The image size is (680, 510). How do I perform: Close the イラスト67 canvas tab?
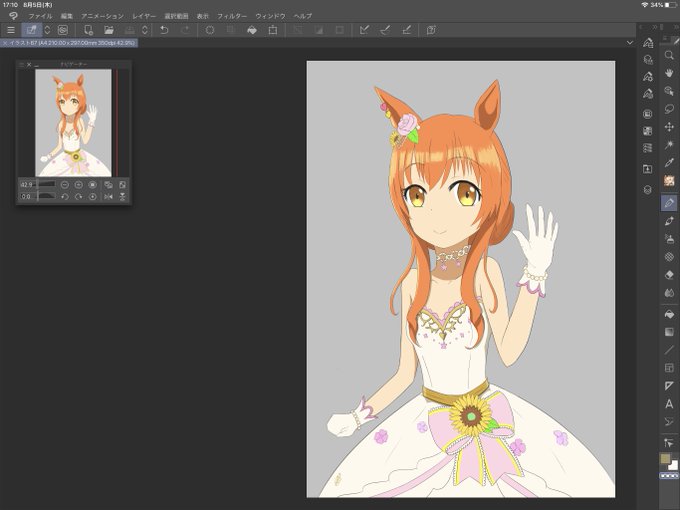pyautogui.click(x=4, y=43)
